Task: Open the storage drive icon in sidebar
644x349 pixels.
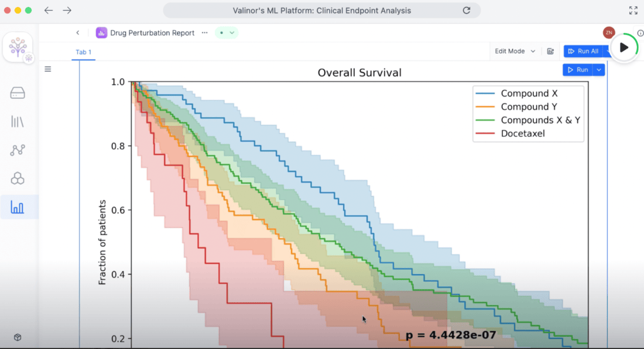Action: pos(18,93)
